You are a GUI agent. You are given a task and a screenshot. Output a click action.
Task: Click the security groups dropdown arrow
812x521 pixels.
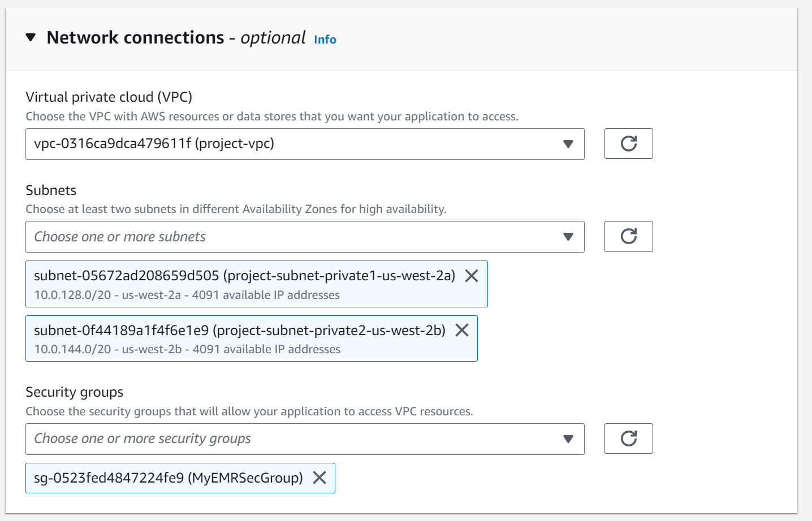coord(568,439)
